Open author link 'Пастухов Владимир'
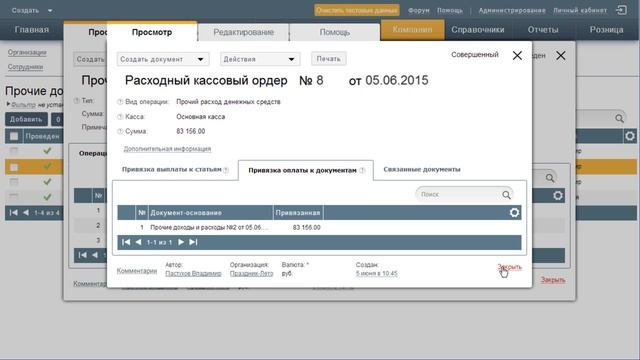This screenshot has width=640, height=360. [x=193, y=273]
